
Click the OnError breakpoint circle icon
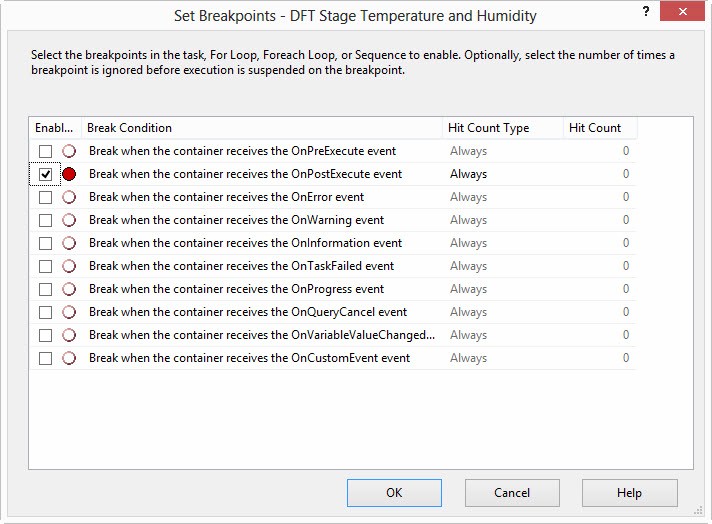point(69,197)
